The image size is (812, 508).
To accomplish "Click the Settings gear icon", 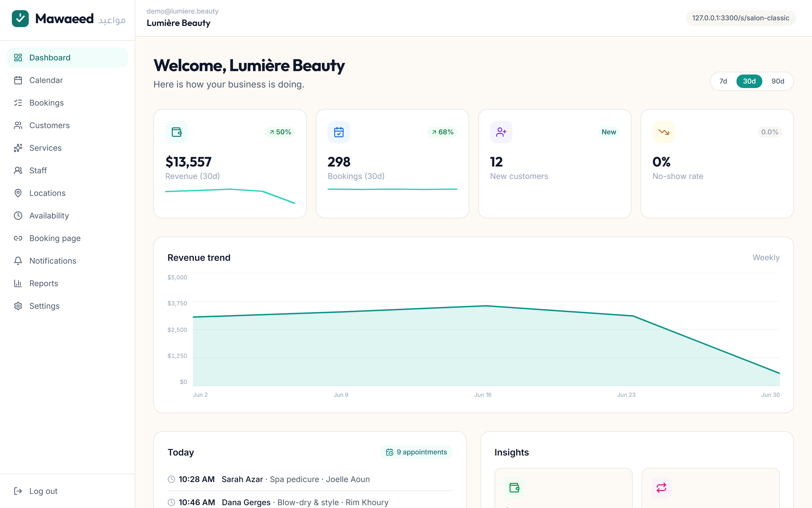I will 18,306.
